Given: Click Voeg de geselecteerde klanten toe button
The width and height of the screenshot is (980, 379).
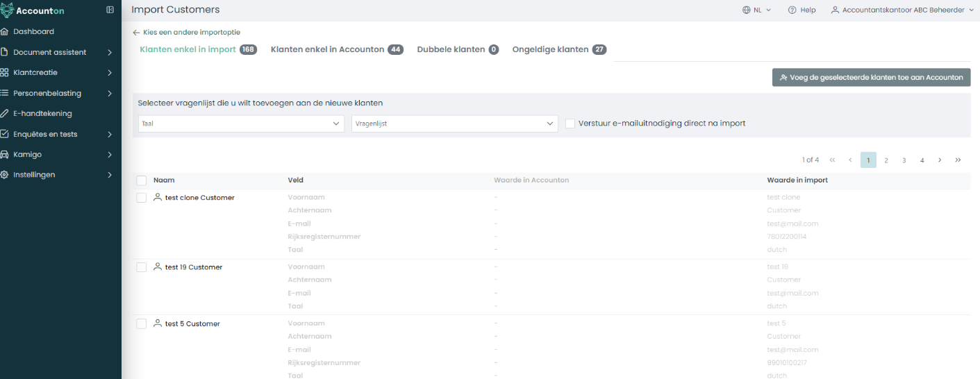Looking at the screenshot, I should point(871,78).
